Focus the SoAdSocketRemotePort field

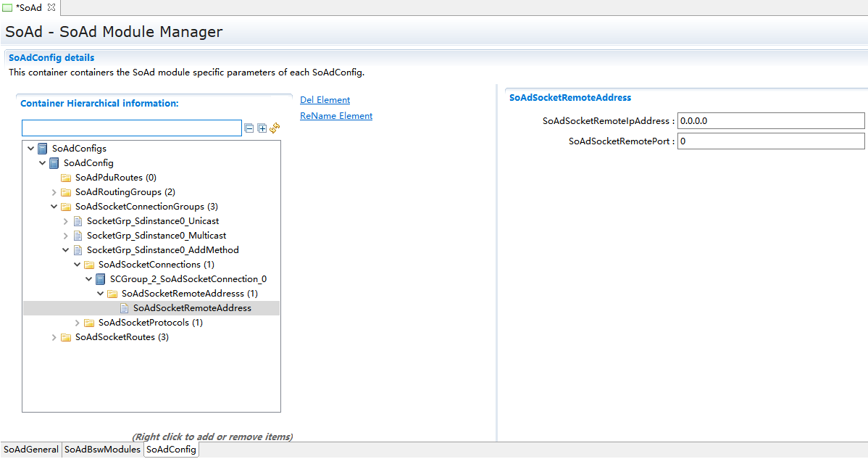tap(770, 141)
